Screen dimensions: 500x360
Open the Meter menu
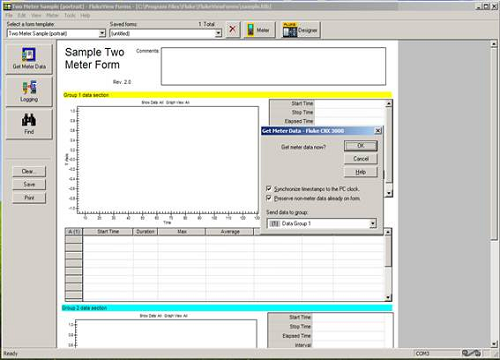(52, 15)
